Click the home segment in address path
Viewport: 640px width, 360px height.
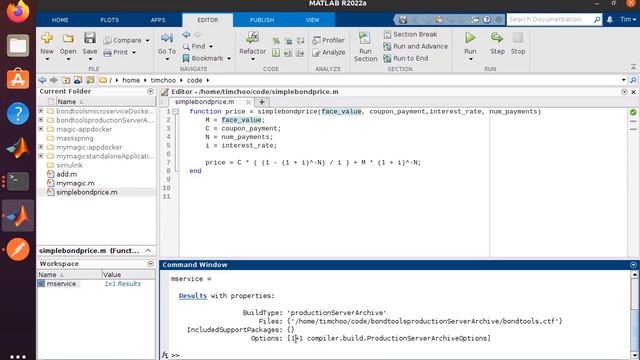pyautogui.click(x=131, y=80)
